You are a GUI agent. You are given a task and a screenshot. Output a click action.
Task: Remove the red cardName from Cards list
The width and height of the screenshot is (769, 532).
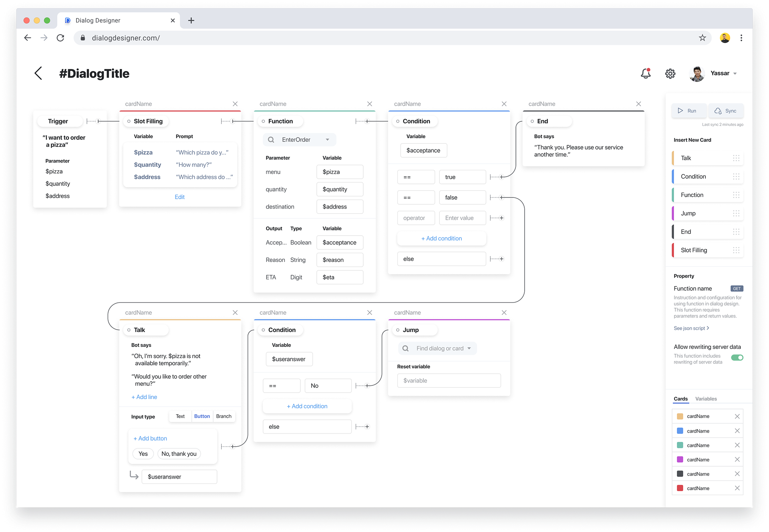pyautogui.click(x=737, y=488)
